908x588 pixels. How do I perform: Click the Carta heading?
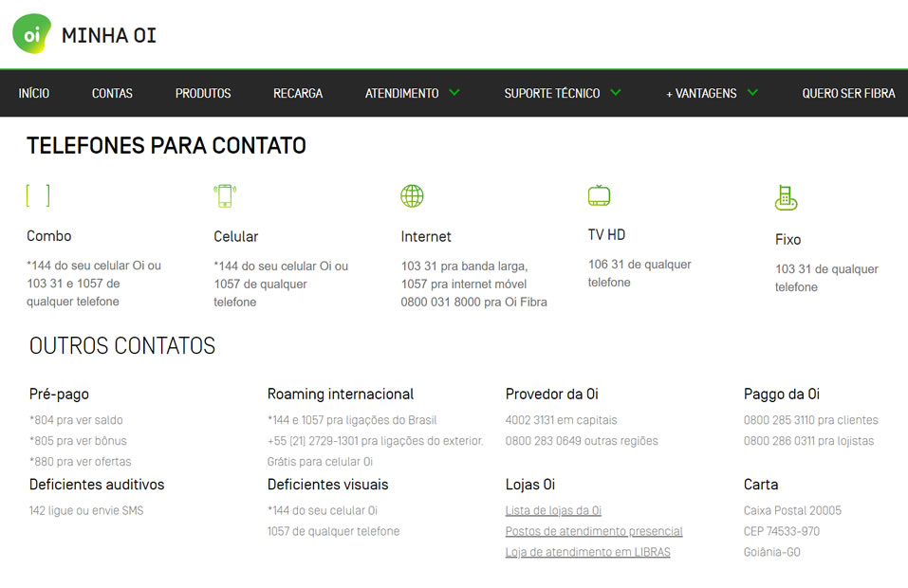[x=761, y=485]
